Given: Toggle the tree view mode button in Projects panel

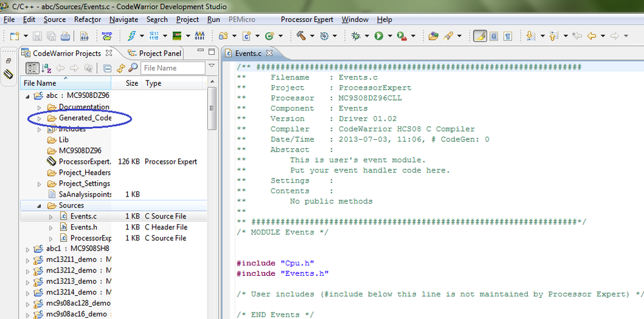Looking at the screenshot, I should pyautogui.click(x=32, y=68).
